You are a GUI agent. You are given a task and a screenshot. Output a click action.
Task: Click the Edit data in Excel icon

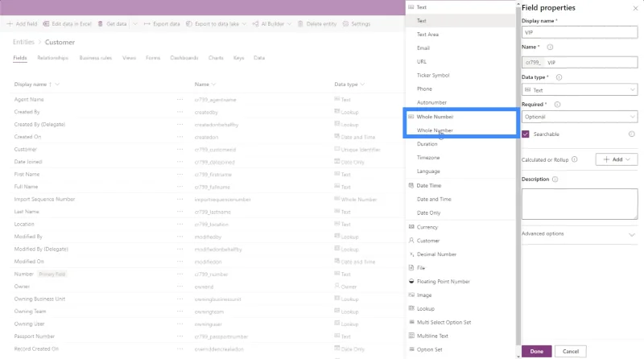click(46, 24)
